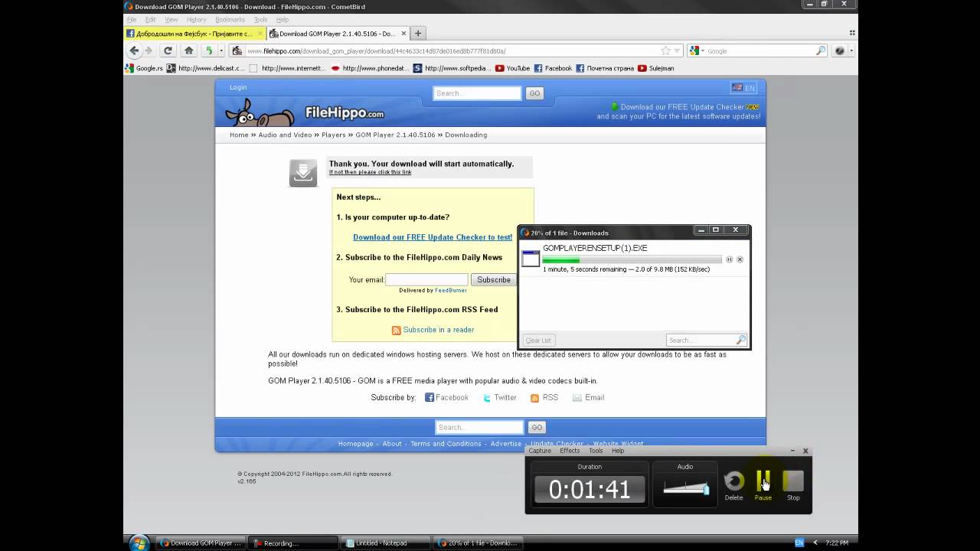This screenshot has height=551, width=980.
Task: Pause the screen recording
Action: click(763, 485)
